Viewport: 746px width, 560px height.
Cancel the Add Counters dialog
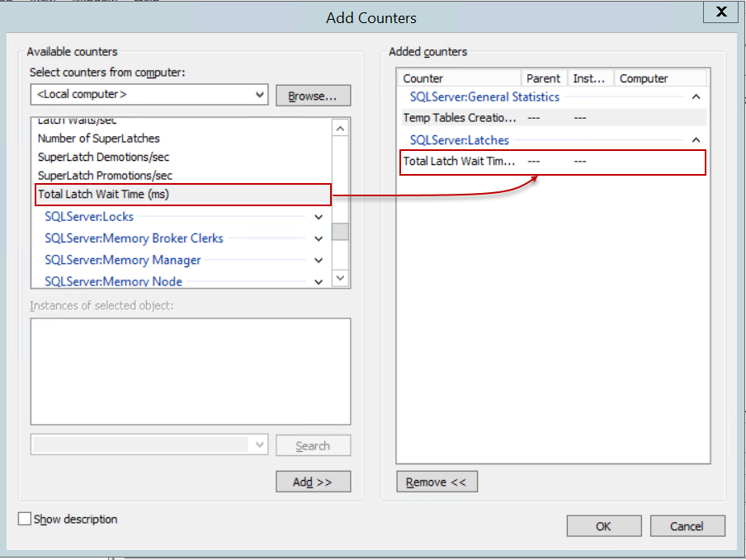coord(687,526)
